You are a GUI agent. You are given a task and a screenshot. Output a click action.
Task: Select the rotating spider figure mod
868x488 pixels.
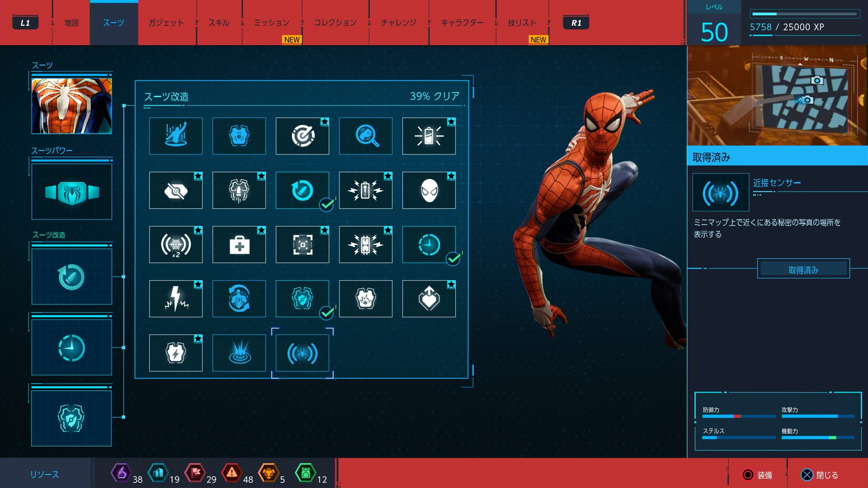239,299
